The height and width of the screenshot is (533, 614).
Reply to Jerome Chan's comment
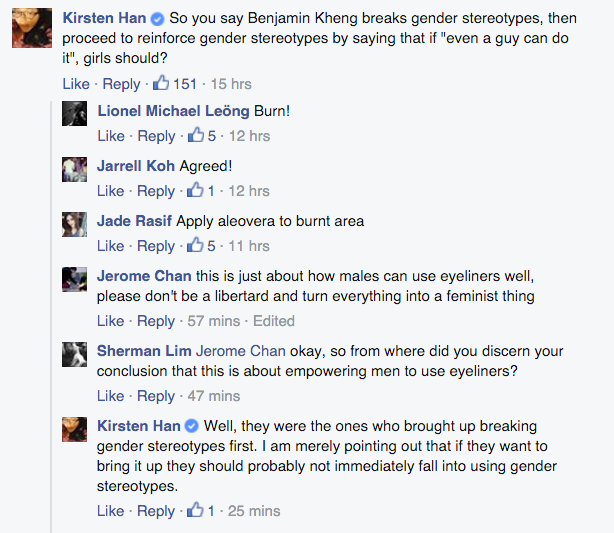[155, 321]
